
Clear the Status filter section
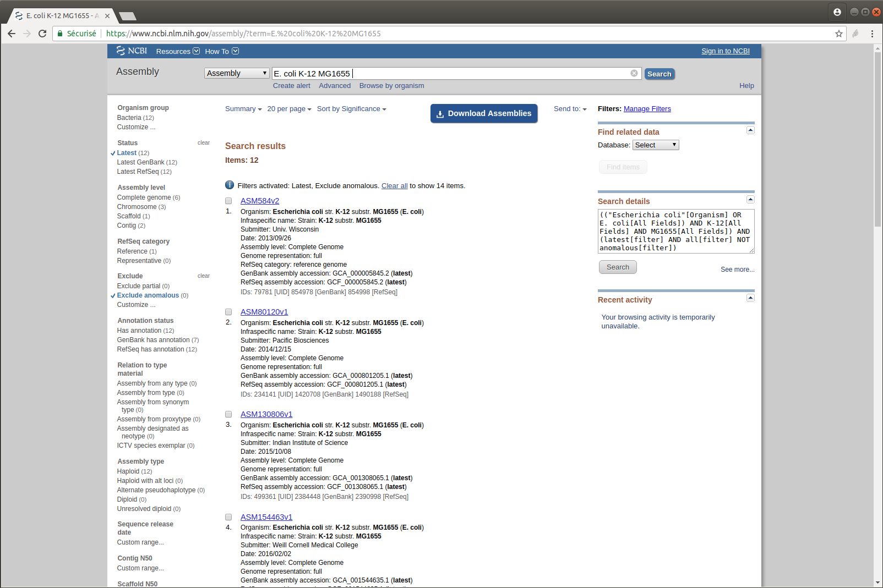pos(204,143)
